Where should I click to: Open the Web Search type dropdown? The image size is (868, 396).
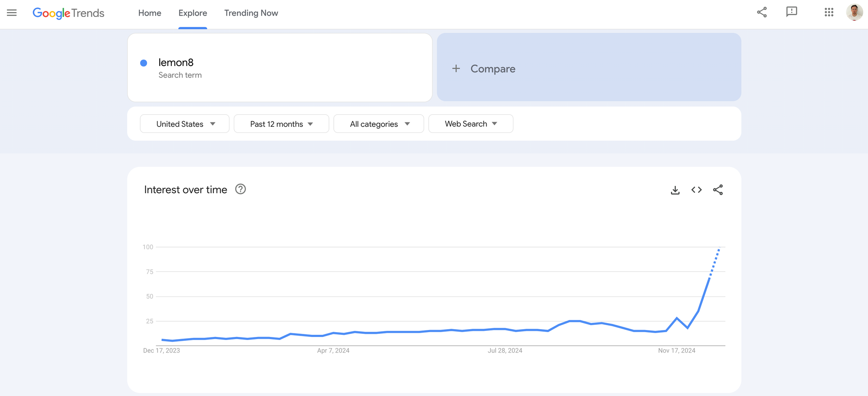pos(470,124)
